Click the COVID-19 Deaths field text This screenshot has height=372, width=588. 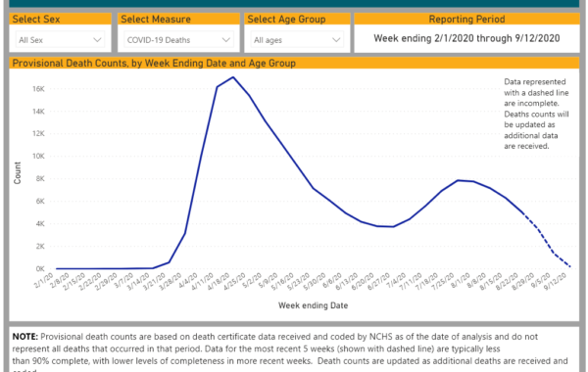click(159, 40)
